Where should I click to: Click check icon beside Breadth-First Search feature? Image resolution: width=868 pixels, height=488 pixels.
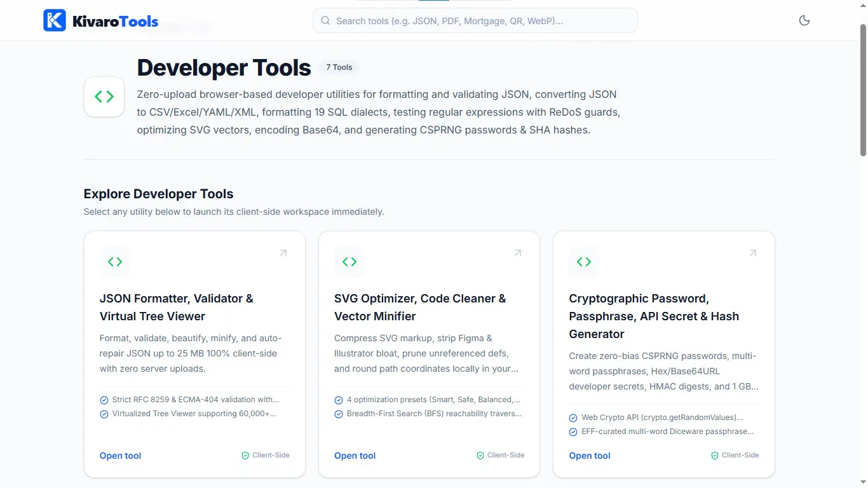pyautogui.click(x=339, y=414)
